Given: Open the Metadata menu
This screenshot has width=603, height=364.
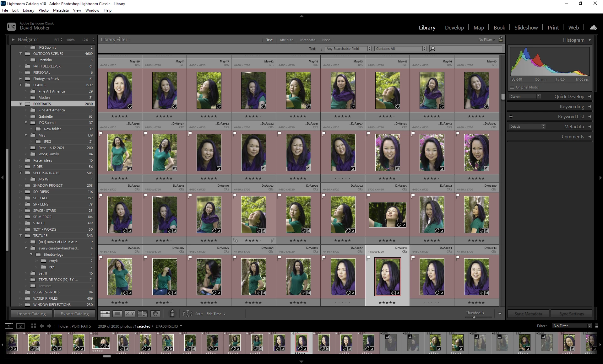Looking at the screenshot, I should coord(61,10).
